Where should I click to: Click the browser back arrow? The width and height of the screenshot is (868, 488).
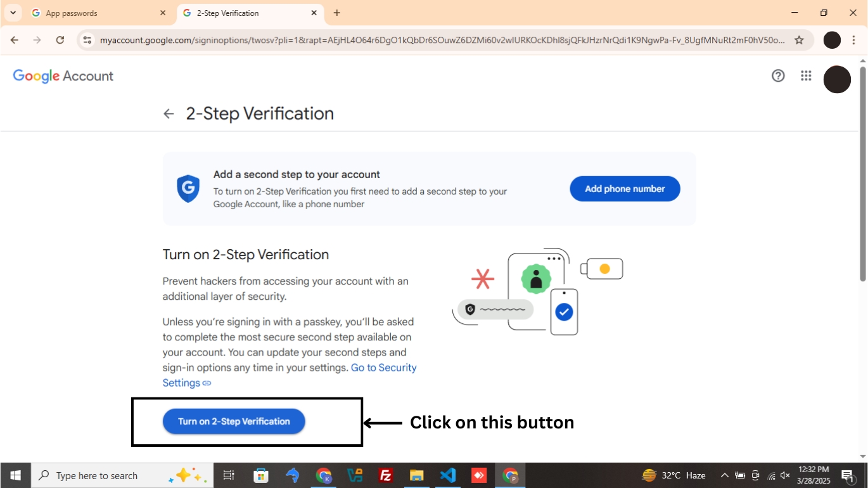[x=15, y=40]
